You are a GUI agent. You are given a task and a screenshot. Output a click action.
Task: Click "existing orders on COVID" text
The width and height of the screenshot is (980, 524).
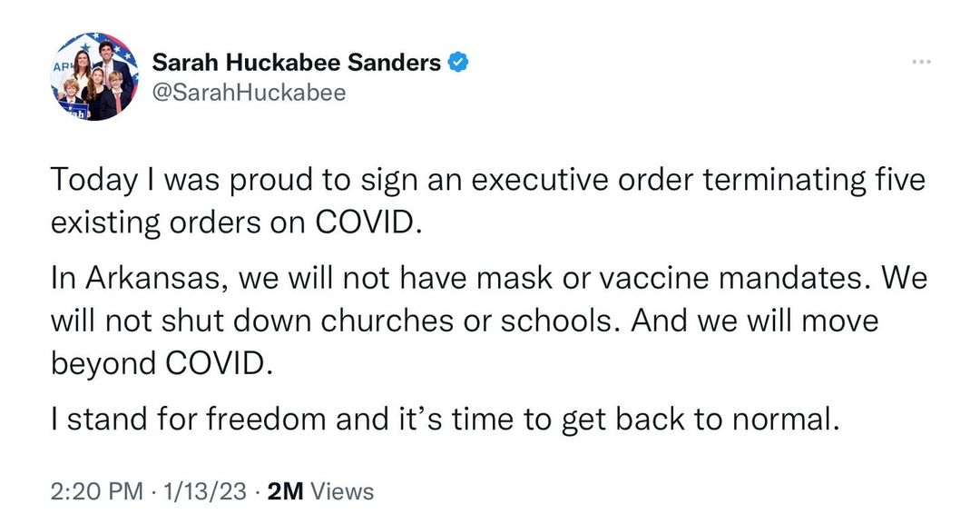tap(235, 222)
